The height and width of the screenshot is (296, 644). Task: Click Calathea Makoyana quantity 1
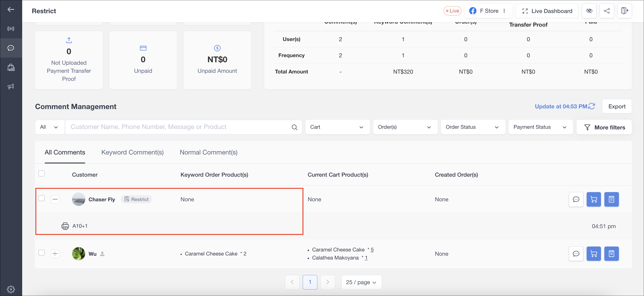366,258
